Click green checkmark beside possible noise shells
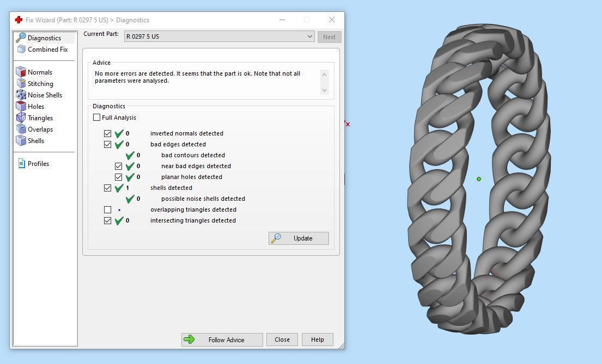The height and width of the screenshot is (364, 602). point(130,199)
